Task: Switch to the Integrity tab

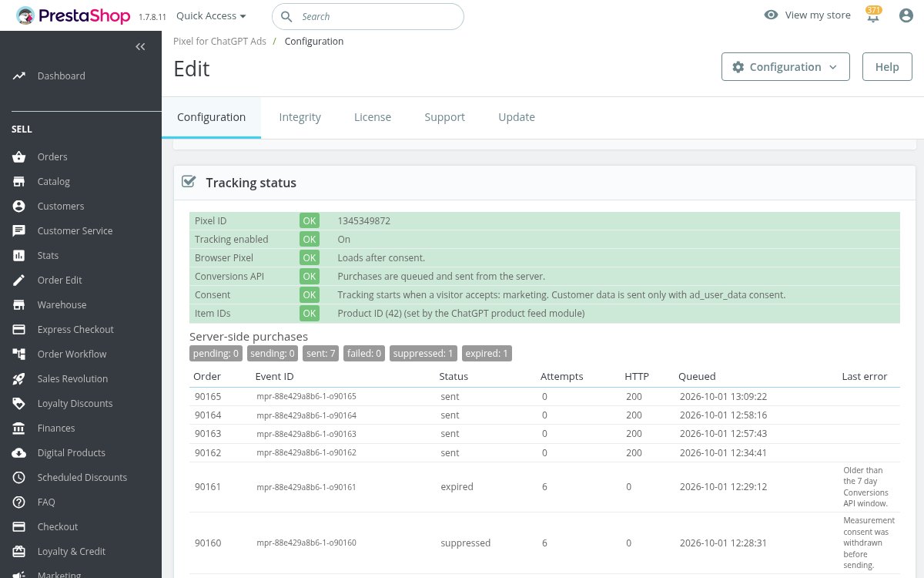Action: [300, 117]
